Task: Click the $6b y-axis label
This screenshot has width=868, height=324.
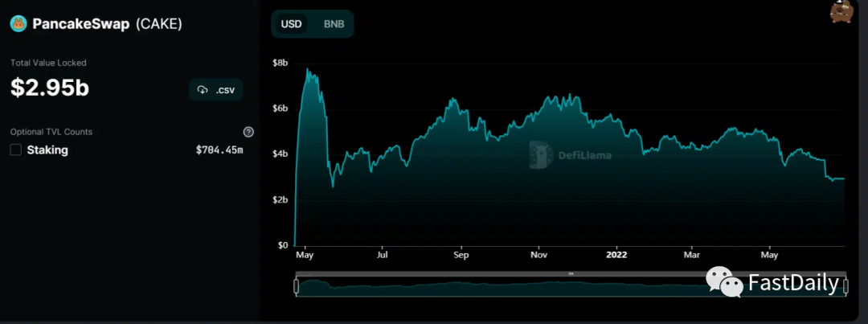Action: [x=280, y=108]
